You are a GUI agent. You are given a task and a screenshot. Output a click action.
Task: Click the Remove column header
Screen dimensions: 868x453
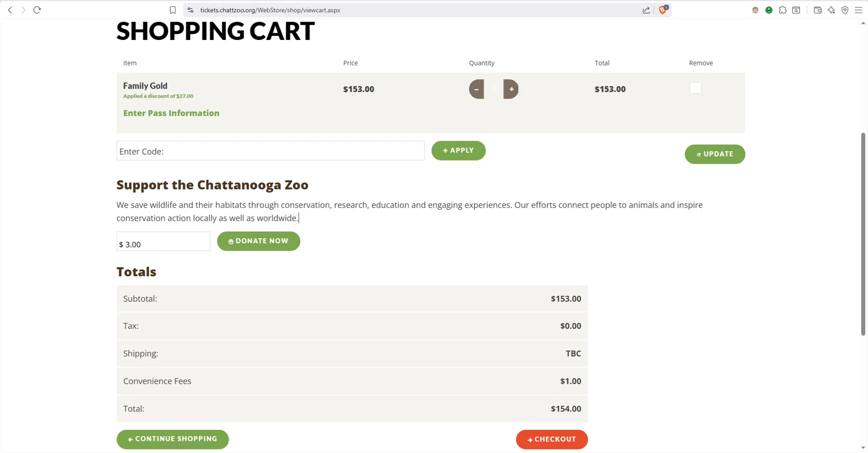(701, 63)
